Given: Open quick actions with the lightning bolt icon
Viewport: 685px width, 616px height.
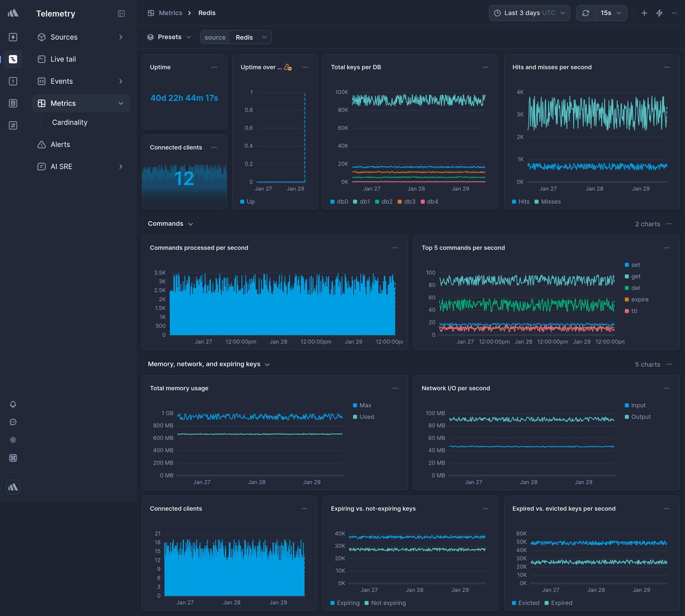Looking at the screenshot, I should (659, 12).
